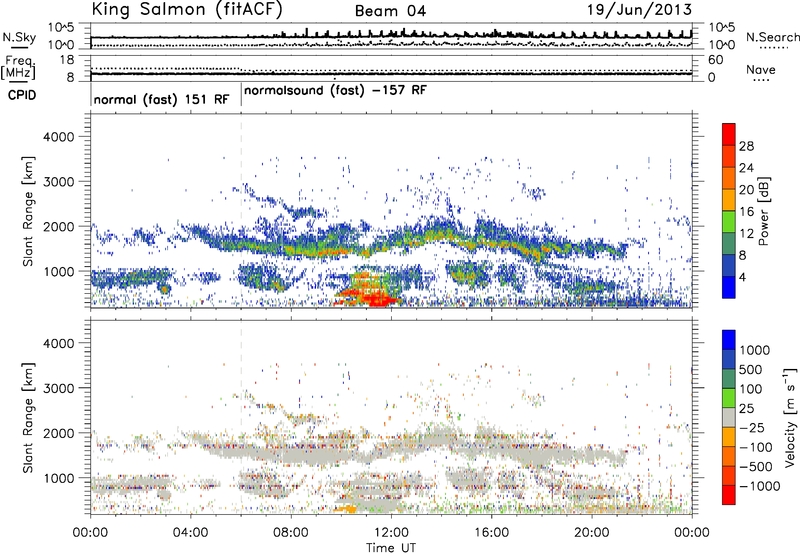Click the blue 1000 velocity colorbar segment
Image resolution: width=800 pixels, height=554 pixels.
(x=729, y=340)
